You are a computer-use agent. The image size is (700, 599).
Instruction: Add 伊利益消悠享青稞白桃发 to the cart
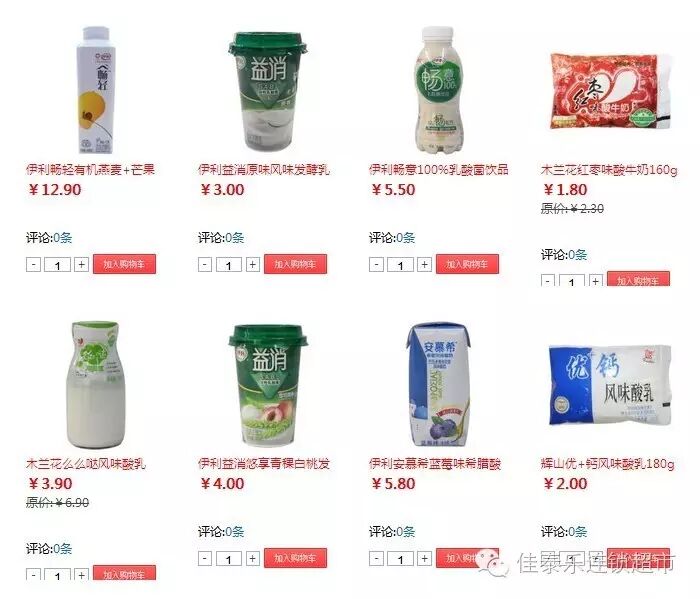[295, 558]
